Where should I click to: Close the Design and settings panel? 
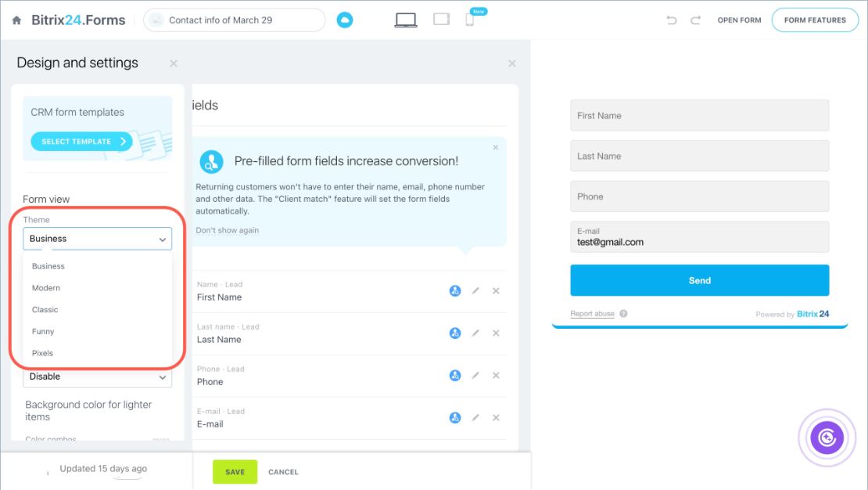coord(174,63)
